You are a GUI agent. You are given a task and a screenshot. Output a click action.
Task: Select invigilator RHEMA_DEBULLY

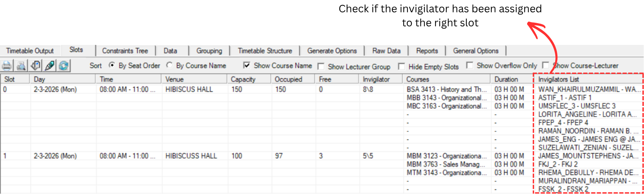point(588,173)
